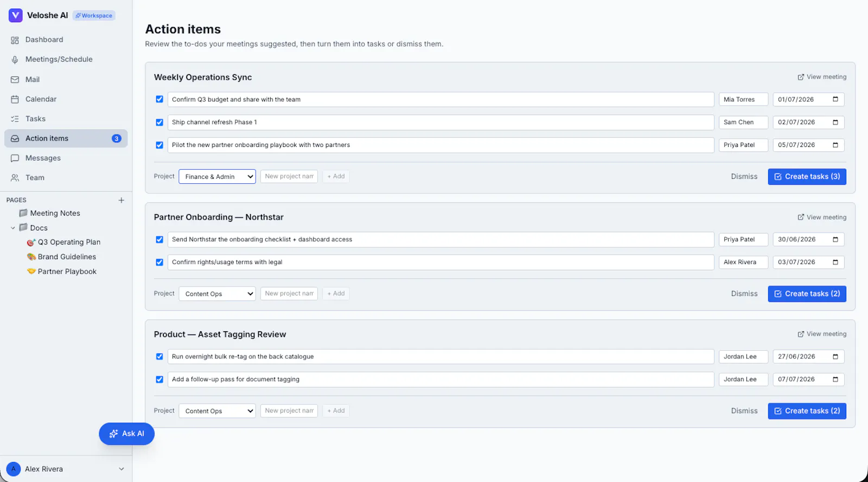868x482 pixels.
Task: Open calendar picker for 27/06/2026 date
Action: 835,357
